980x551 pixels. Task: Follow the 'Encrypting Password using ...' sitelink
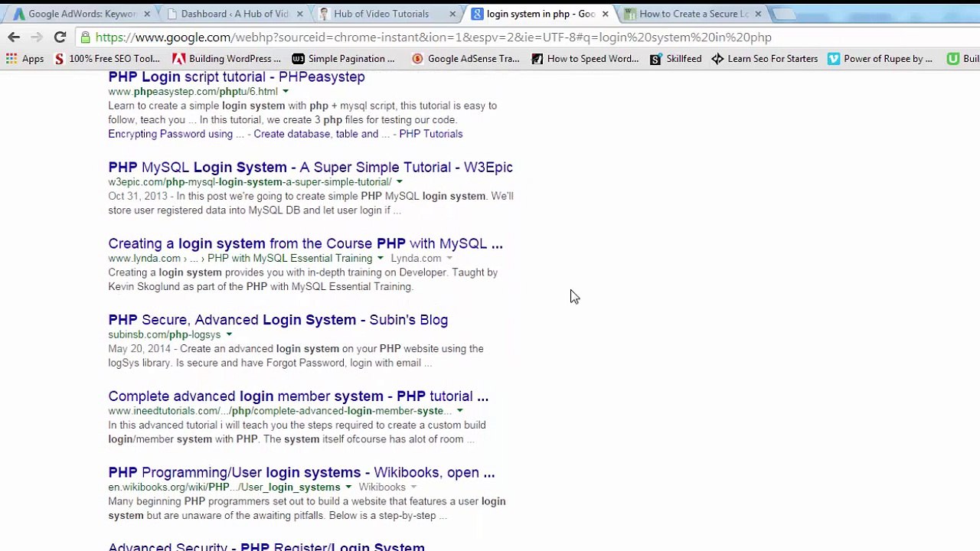pos(175,134)
